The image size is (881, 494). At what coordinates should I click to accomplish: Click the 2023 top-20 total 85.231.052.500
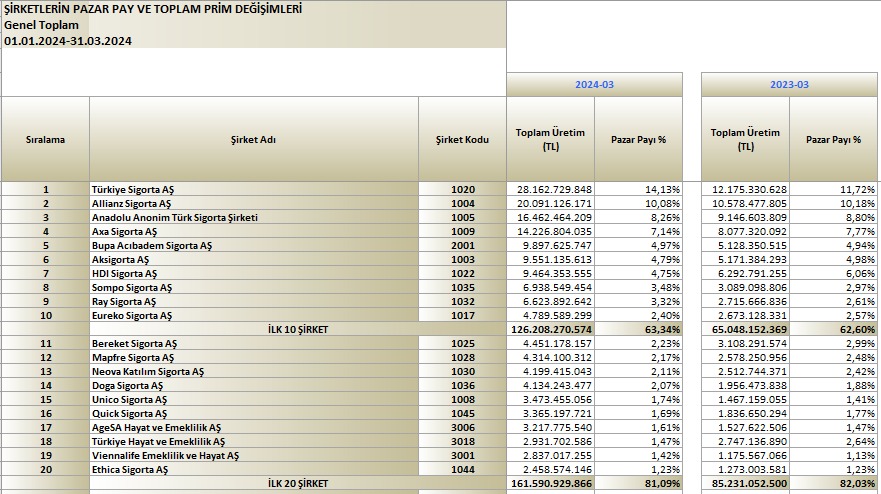point(746,483)
